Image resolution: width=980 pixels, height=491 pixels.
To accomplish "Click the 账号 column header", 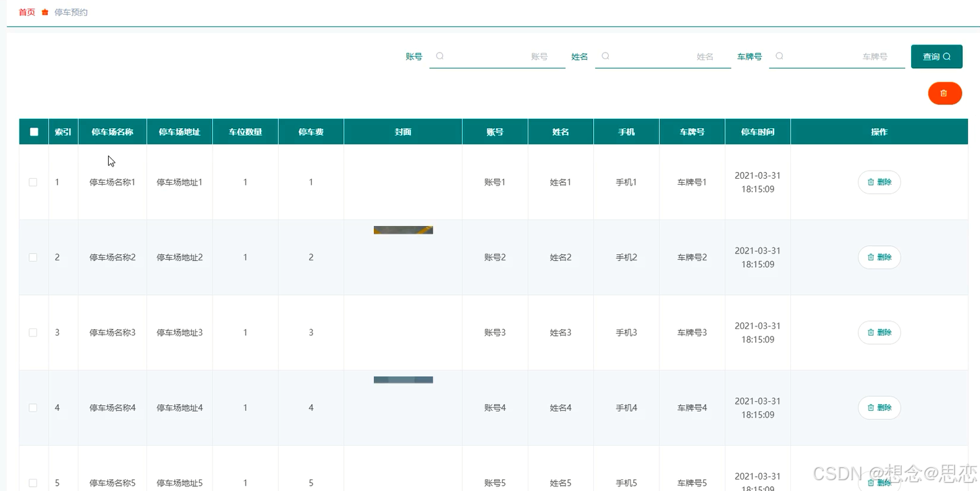I will point(495,132).
